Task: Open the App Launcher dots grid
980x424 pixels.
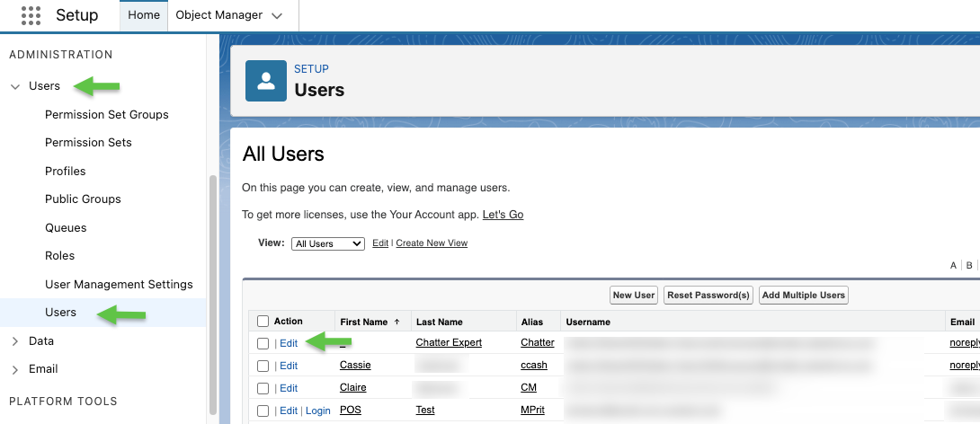Action: [31, 15]
